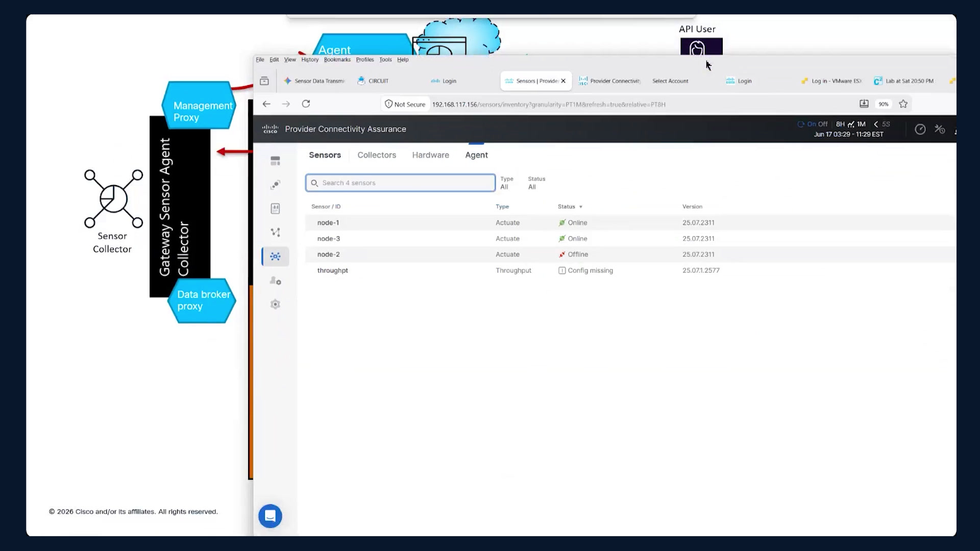
Task: Click the 90% zoom level indicator
Action: click(x=883, y=104)
